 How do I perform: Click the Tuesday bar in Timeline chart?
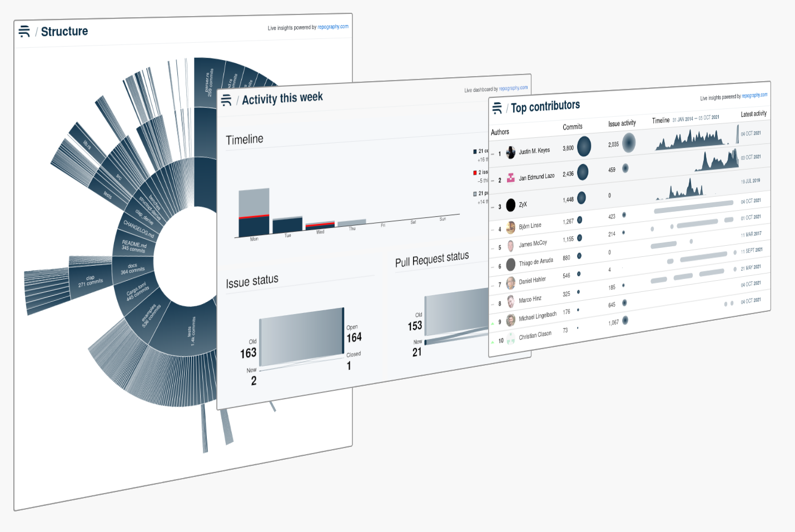(x=287, y=225)
